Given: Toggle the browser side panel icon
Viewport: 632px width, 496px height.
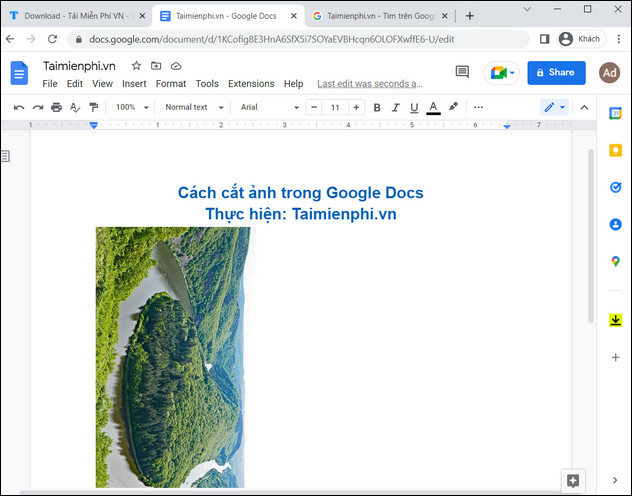Looking at the screenshot, I should coord(544,39).
